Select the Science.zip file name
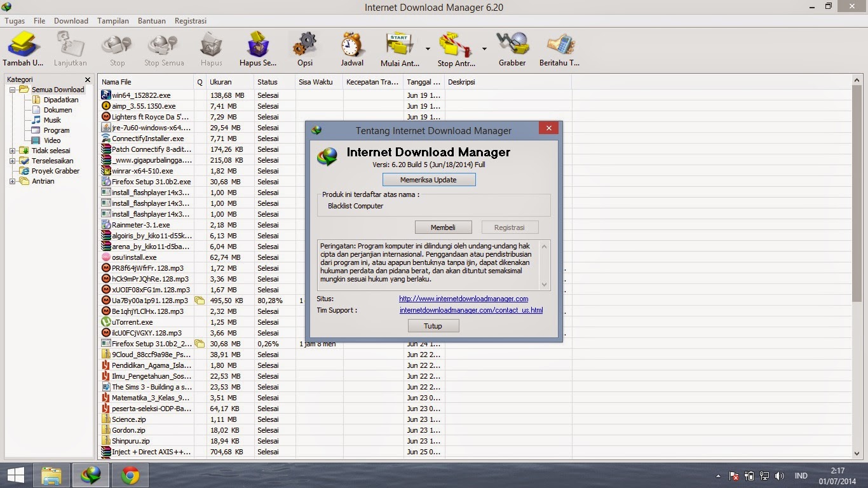 click(x=129, y=419)
